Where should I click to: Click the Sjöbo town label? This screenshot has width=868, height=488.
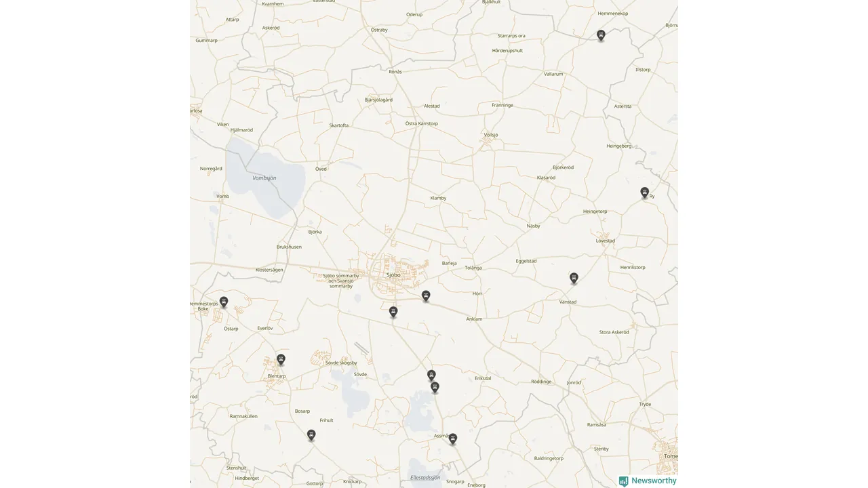pos(393,274)
